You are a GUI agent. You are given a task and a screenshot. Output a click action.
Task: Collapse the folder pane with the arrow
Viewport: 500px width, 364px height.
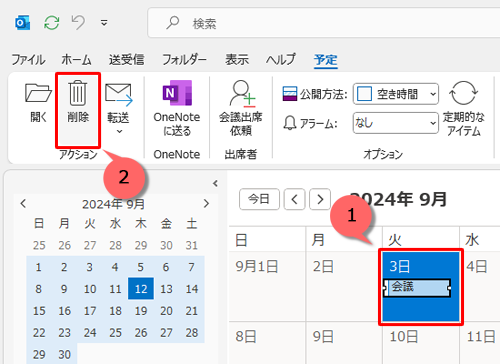pyautogui.click(x=215, y=183)
